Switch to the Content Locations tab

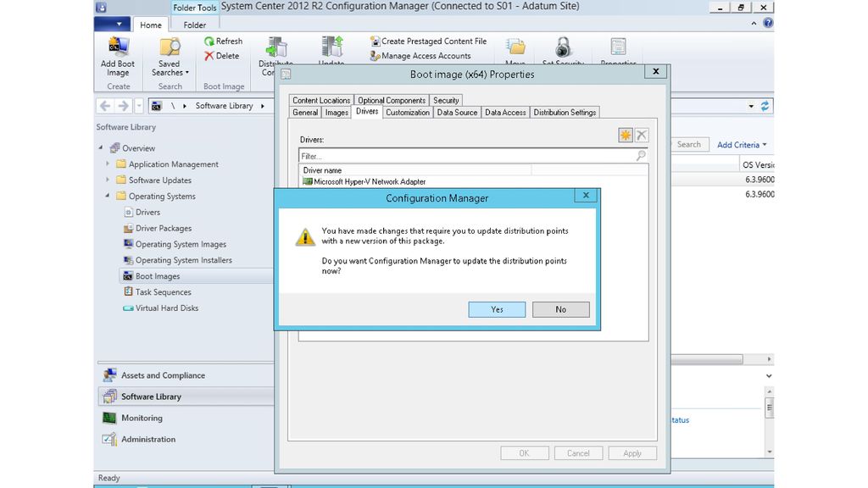[x=321, y=100]
